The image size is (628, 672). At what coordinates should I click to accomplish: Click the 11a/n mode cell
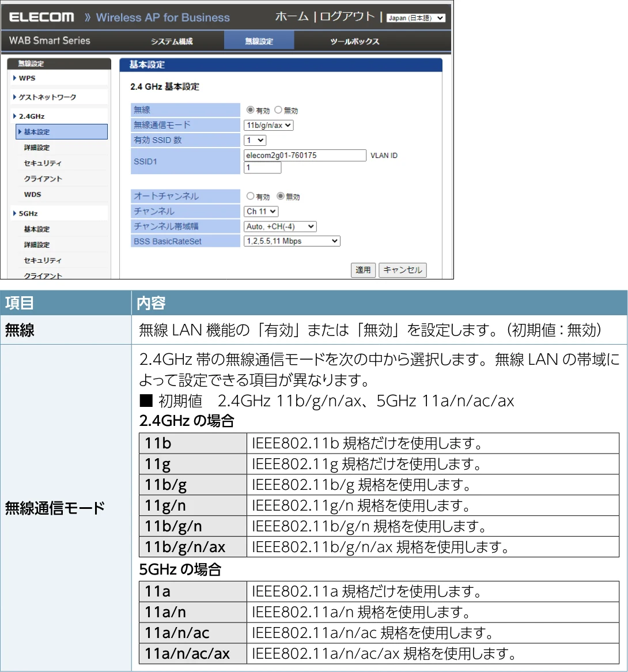(193, 612)
